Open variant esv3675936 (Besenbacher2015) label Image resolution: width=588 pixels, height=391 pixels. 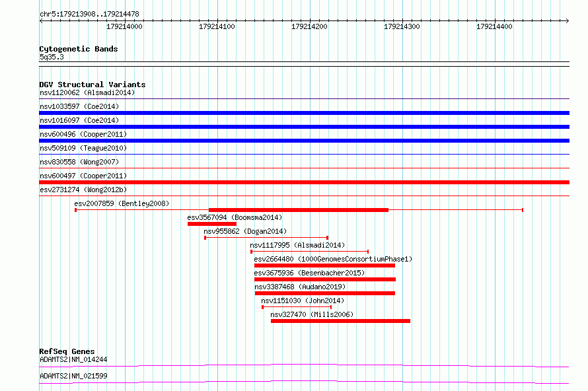[309, 273]
